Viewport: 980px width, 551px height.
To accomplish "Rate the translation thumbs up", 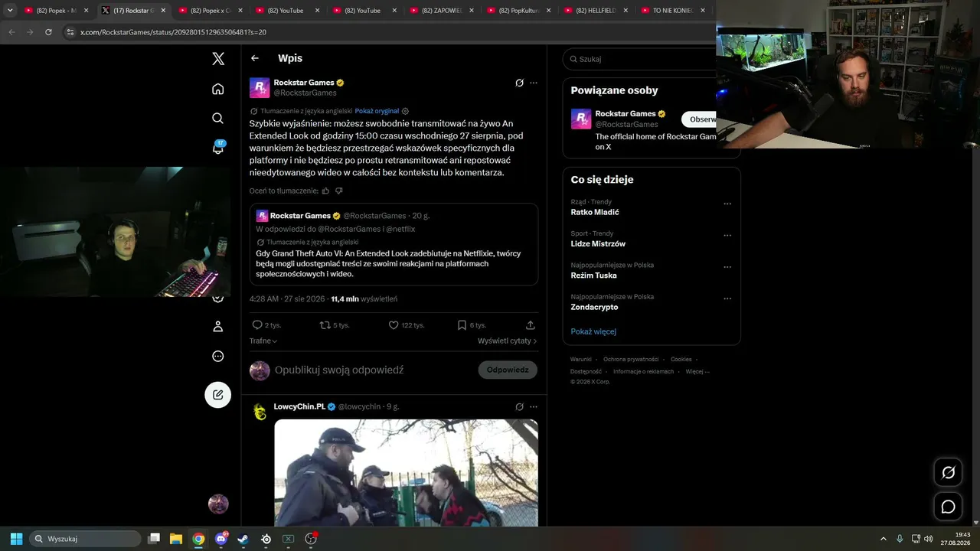I will 325,191.
